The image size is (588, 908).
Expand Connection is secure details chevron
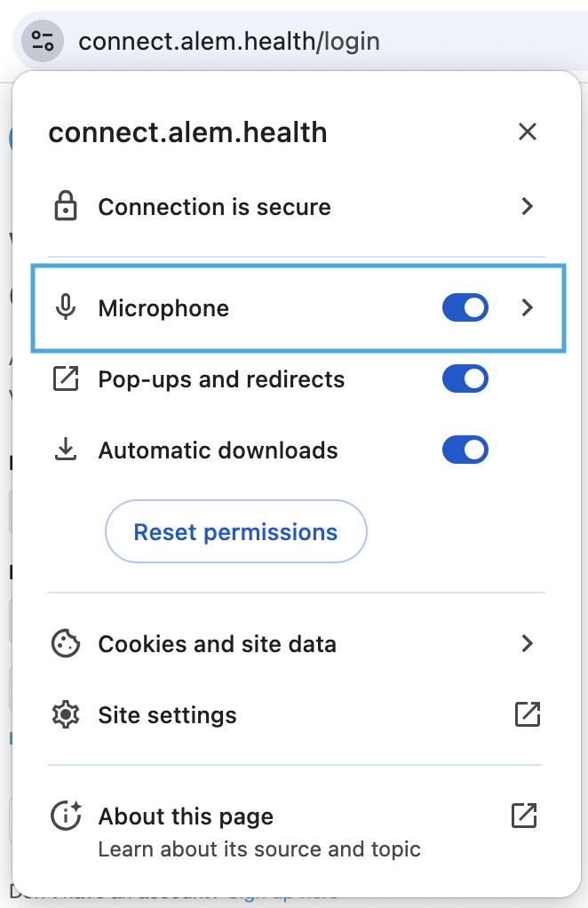pyautogui.click(x=527, y=206)
